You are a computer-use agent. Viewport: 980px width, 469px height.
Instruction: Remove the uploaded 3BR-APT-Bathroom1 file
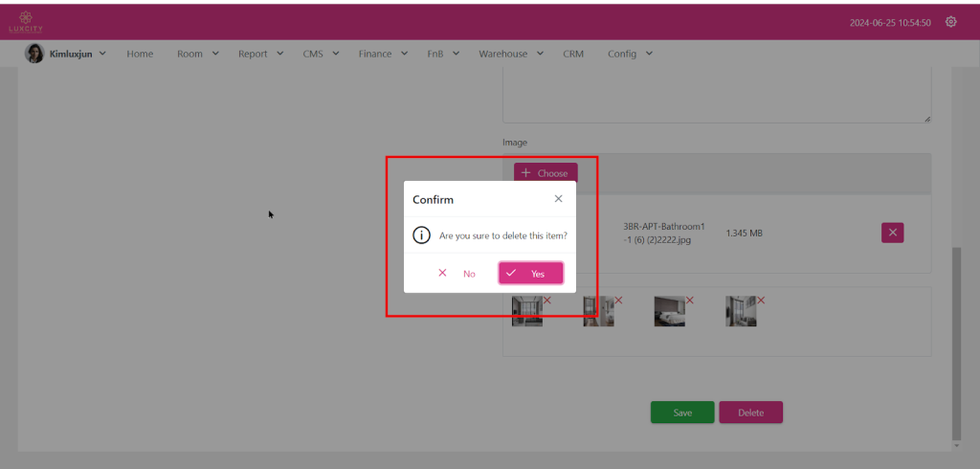[892, 233]
